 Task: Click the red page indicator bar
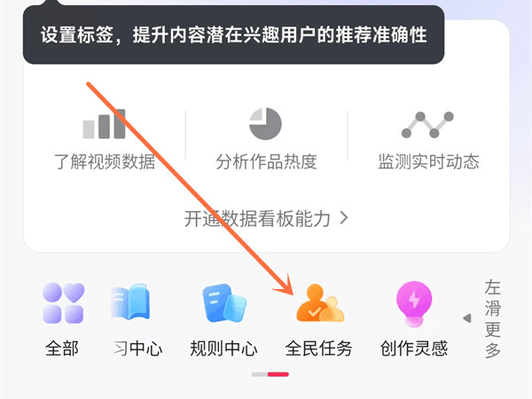coord(278,374)
